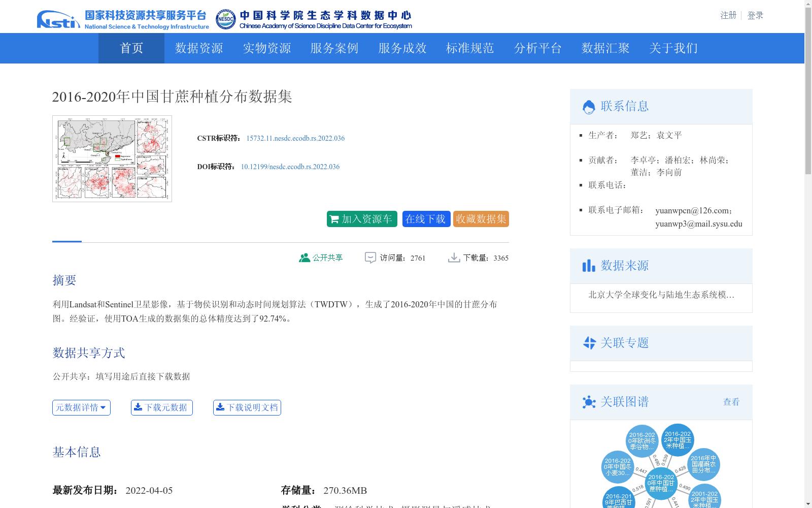
Task: Click the storage size 270.36MB
Action: pos(345,490)
